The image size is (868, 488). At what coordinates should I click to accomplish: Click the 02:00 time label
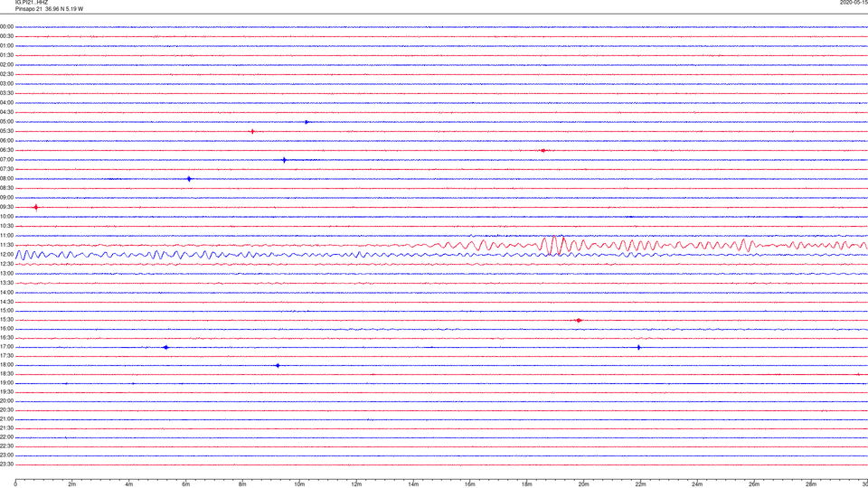(x=6, y=65)
